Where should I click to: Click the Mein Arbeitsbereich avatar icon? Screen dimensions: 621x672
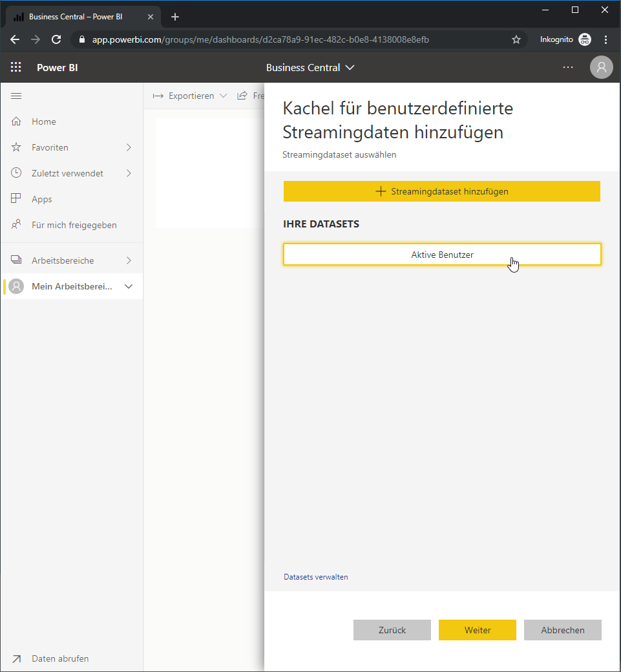(x=16, y=286)
